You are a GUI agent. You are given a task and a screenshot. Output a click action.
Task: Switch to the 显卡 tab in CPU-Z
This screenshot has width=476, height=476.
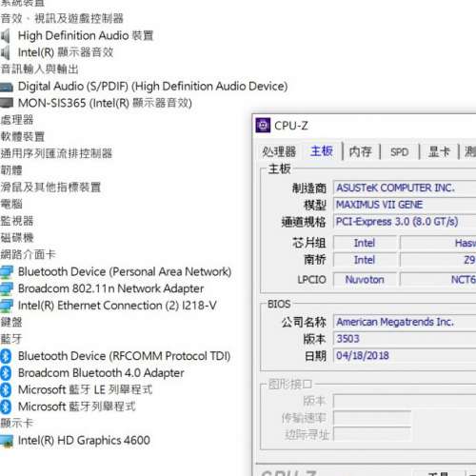coord(439,151)
